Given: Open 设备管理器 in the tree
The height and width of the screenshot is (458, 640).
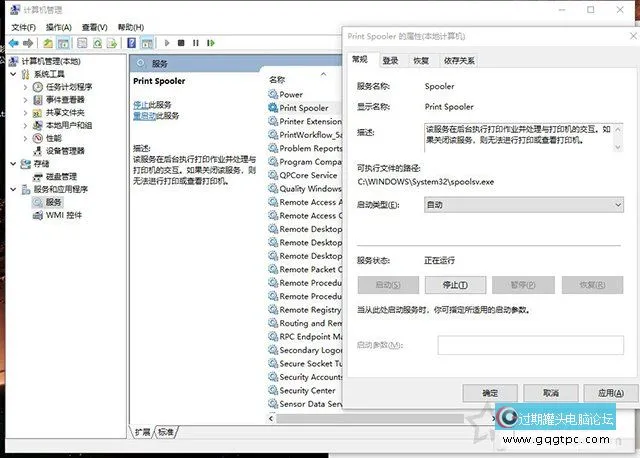Looking at the screenshot, I should tap(65, 151).
